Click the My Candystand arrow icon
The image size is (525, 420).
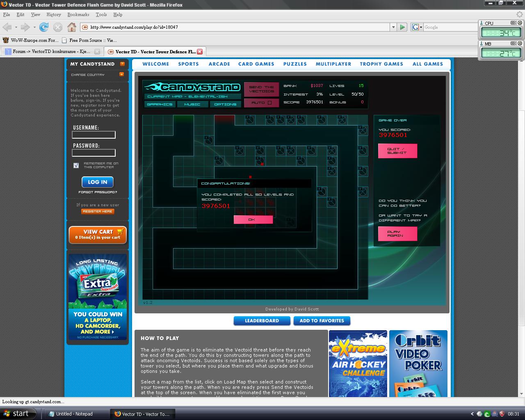click(x=122, y=64)
